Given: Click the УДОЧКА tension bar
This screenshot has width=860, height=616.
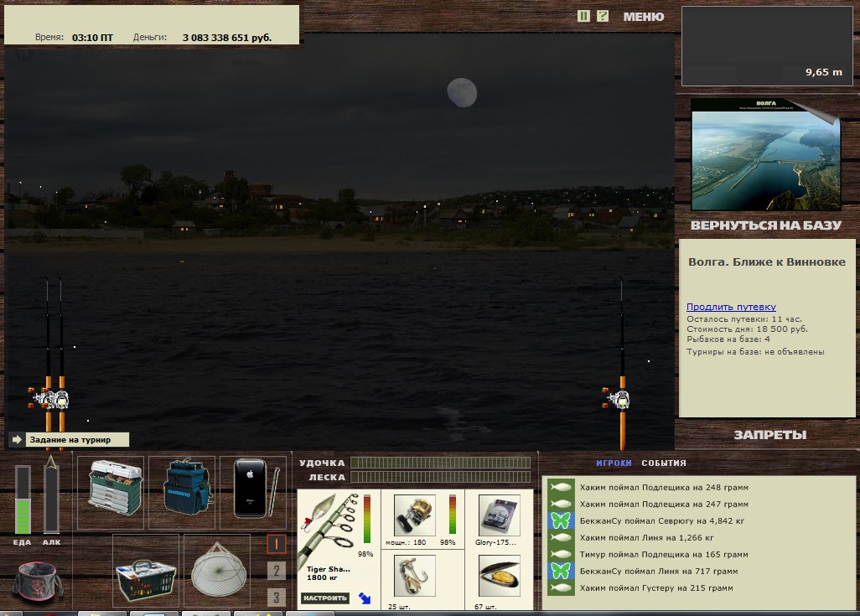Looking at the screenshot, I should pyautogui.click(x=440, y=463).
